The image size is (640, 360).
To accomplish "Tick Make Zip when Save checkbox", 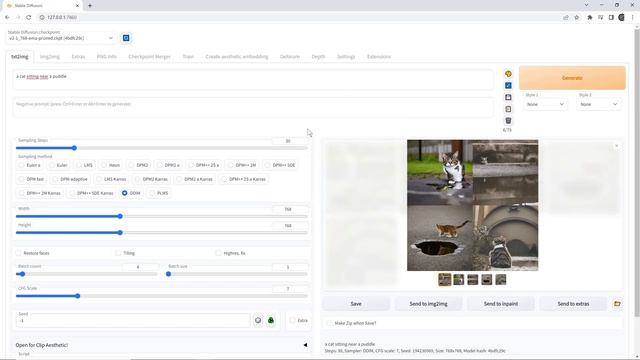I will click(329, 323).
